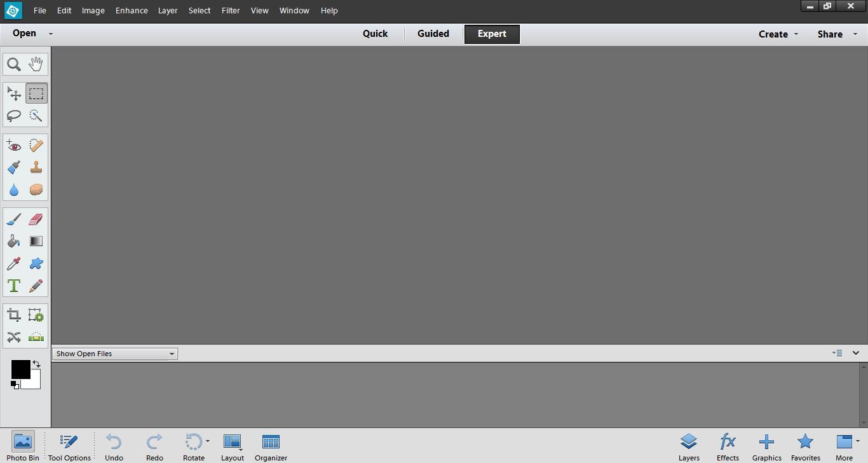This screenshot has width=868, height=463.
Task: Pick the Brush tool
Action: coord(13,219)
